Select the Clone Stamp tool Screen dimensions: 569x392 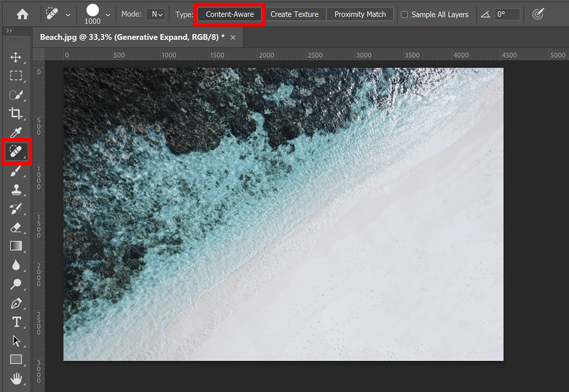[16, 190]
